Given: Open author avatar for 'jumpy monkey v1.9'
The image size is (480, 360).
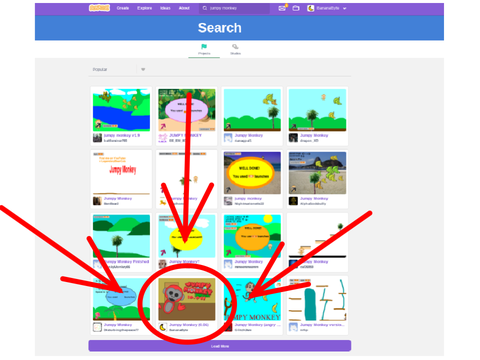Looking at the screenshot, I should tap(97, 138).
